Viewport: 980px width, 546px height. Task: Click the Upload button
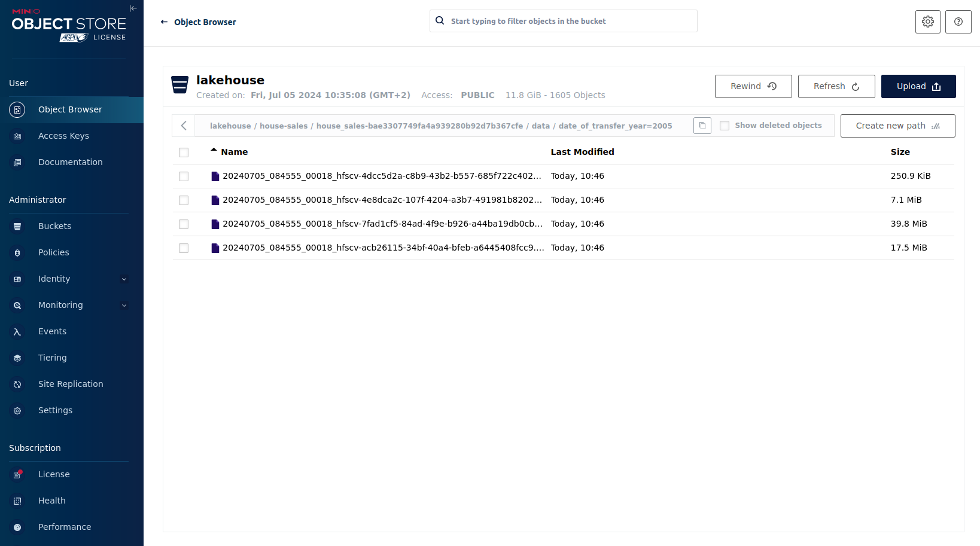[918, 86]
